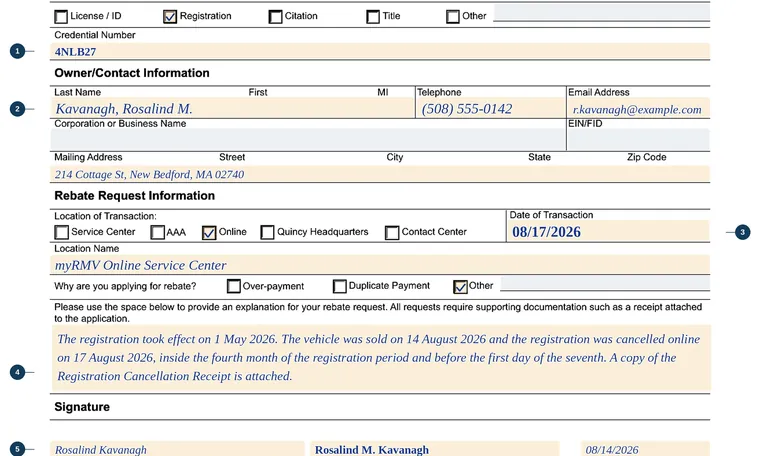Viewport: 760px width, 456px height.
Task: Click the blank Other reason text field
Action: coord(605,284)
